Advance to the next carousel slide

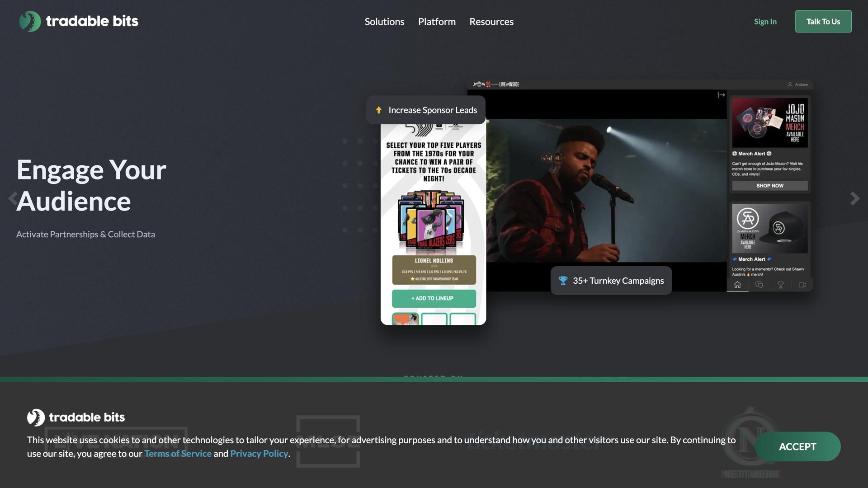[x=854, y=198]
